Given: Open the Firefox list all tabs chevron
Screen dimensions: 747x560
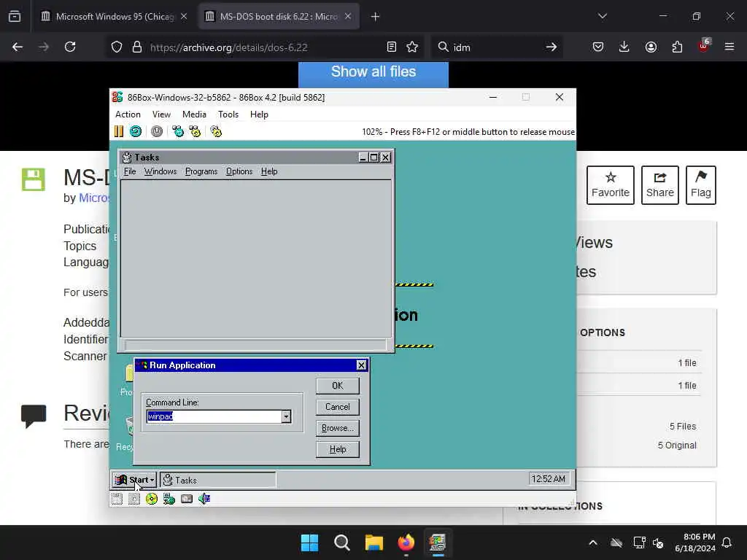Looking at the screenshot, I should click(603, 16).
